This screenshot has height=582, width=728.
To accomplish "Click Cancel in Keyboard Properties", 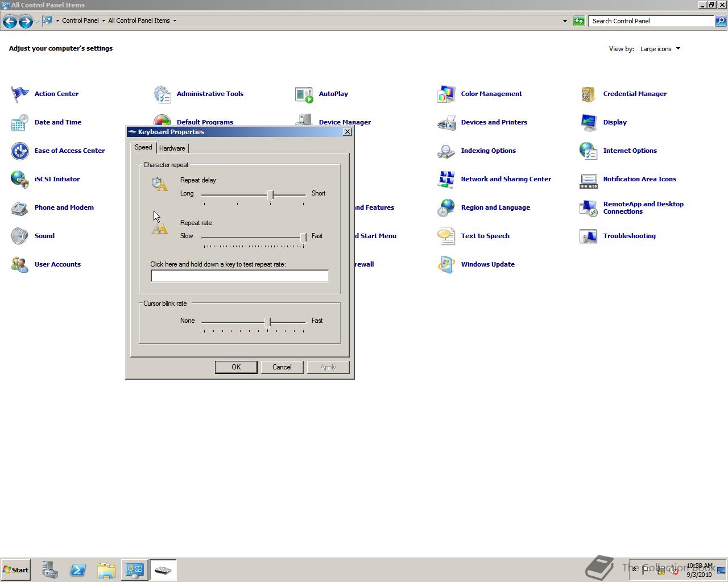I will point(282,367).
